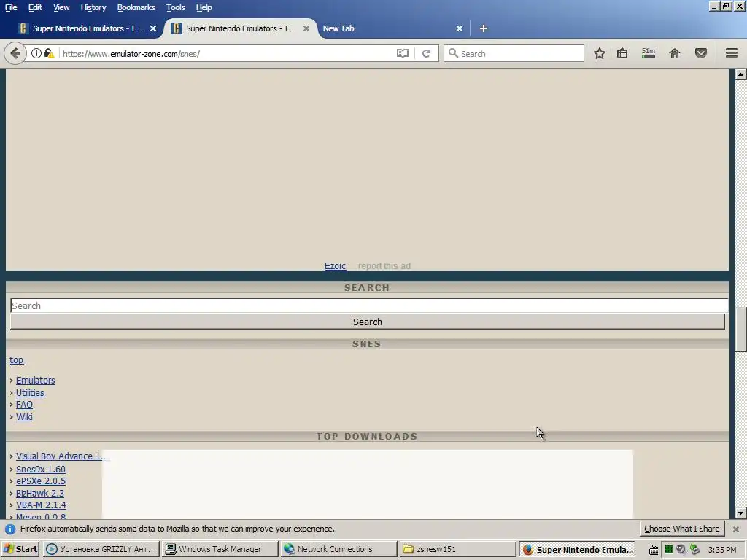
Task: Open the Visual Boy Advance download link
Action: (x=59, y=456)
